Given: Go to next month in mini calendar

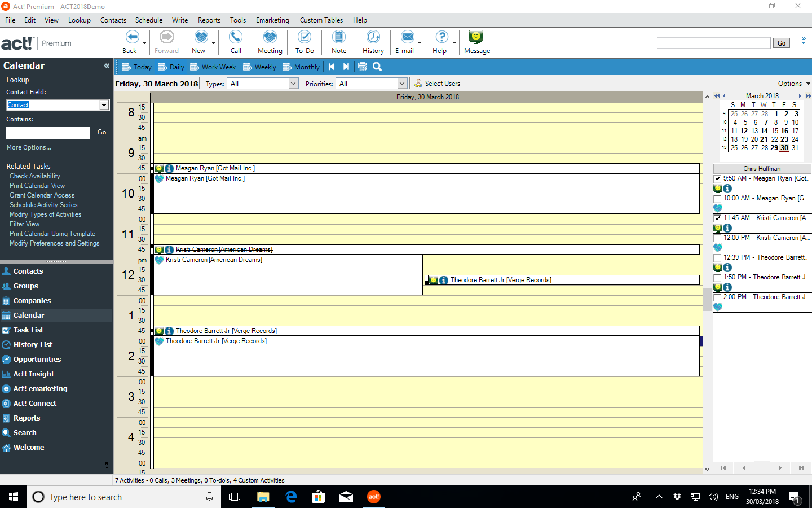Looking at the screenshot, I should pos(800,96).
